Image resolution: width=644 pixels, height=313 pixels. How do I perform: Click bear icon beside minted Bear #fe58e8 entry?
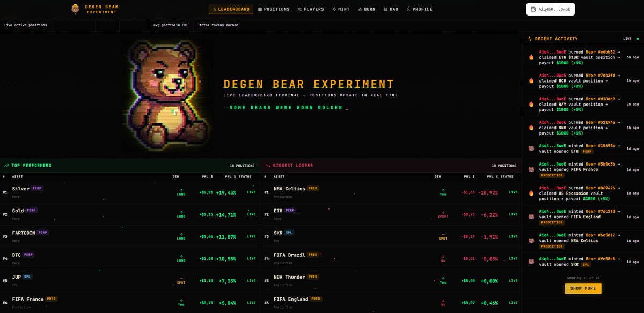pyautogui.click(x=531, y=261)
